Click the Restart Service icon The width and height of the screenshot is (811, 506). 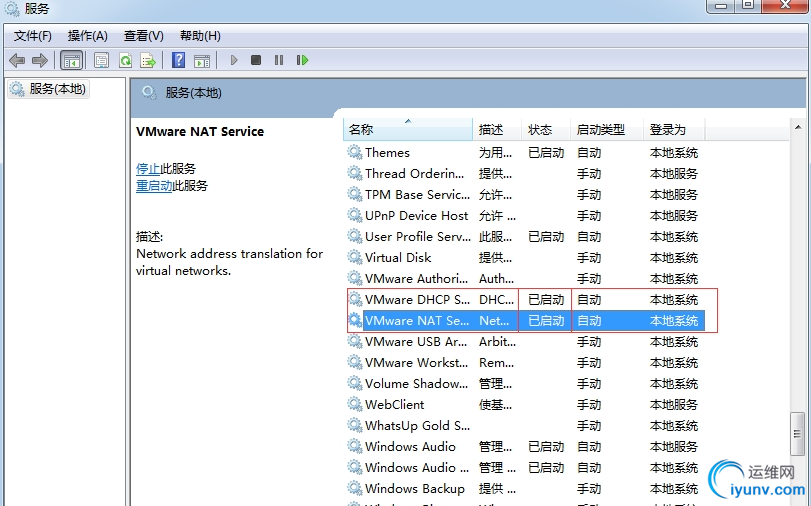[302, 61]
